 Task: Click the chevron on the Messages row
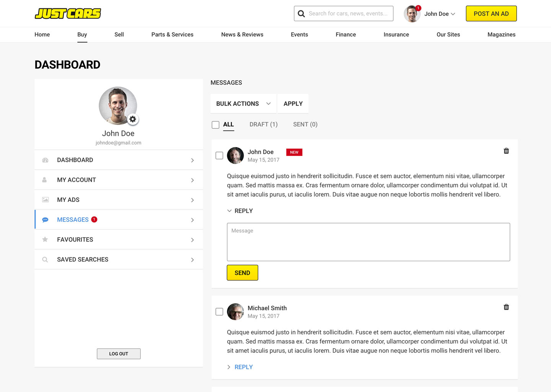[192, 220]
